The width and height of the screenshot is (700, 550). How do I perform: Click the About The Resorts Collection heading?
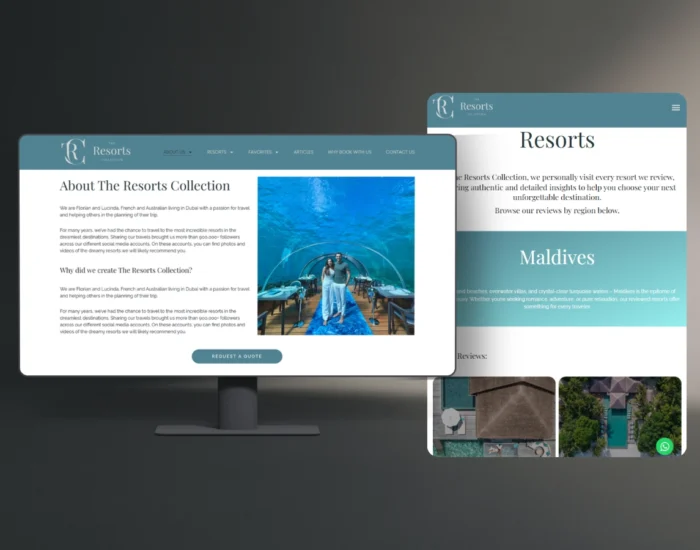point(145,186)
